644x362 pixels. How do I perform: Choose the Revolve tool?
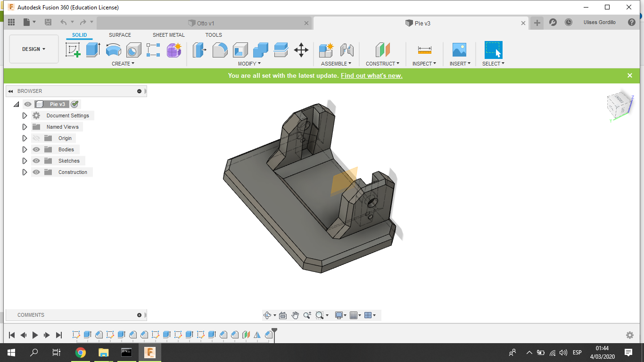(x=113, y=49)
